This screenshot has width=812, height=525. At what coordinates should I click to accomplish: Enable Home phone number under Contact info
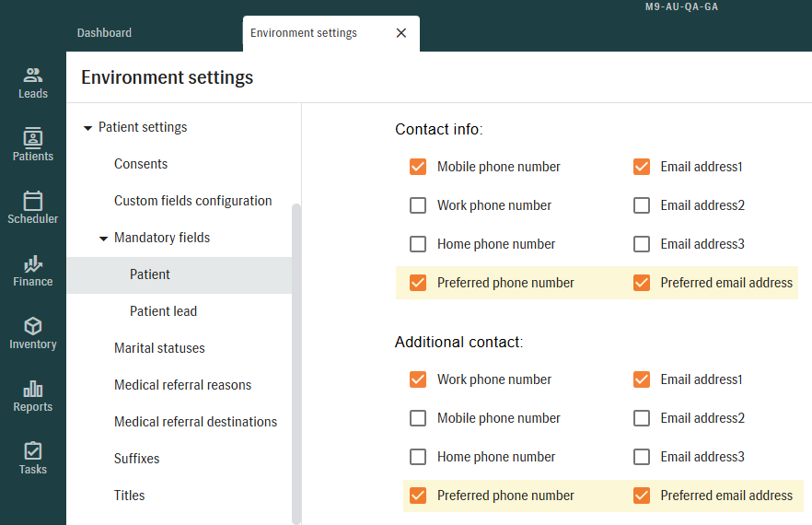pos(418,244)
